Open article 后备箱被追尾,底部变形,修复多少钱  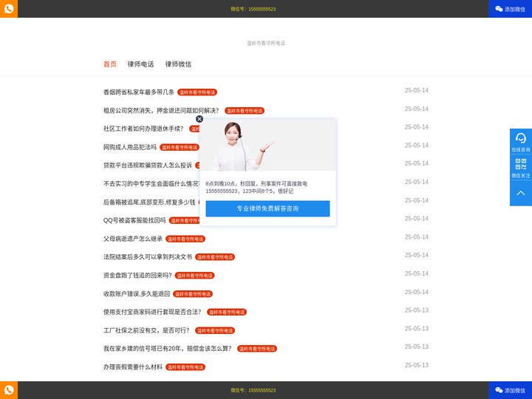(149, 202)
